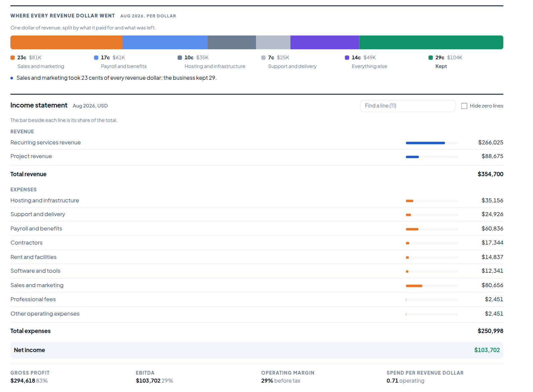Screen dimensions: 533x392
Task: Click the green Kept legend swatch
Action: 430,58
